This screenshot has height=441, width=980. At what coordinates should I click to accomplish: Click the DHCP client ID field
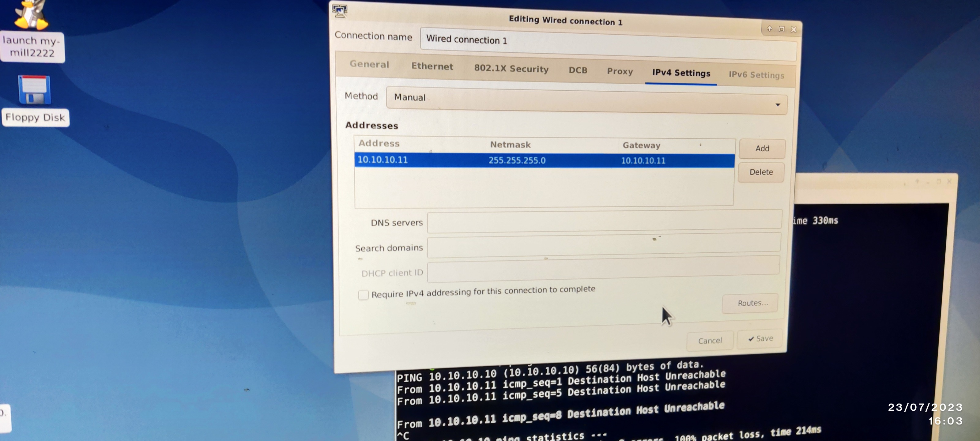[603, 269]
